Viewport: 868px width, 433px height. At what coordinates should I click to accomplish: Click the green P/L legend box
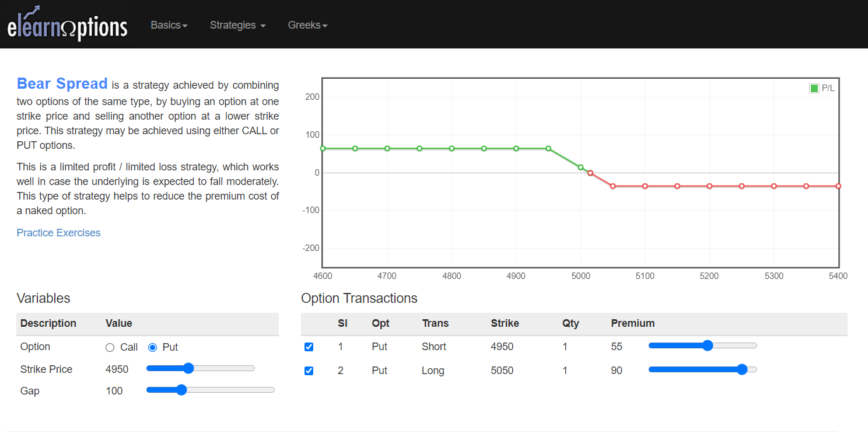point(814,88)
